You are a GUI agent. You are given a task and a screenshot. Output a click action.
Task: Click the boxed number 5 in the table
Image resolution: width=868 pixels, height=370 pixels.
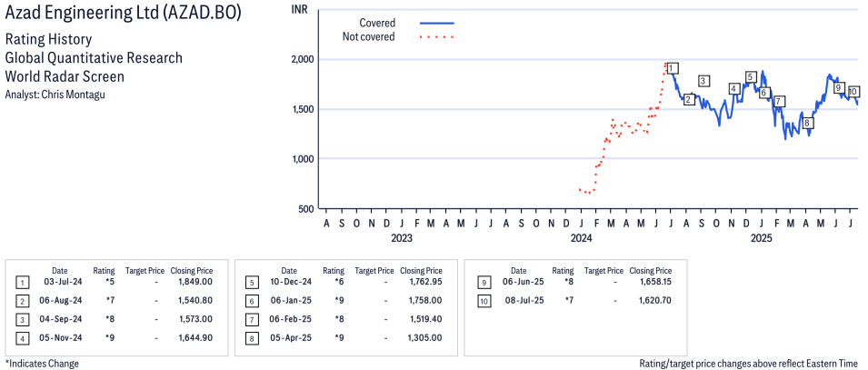252,283
